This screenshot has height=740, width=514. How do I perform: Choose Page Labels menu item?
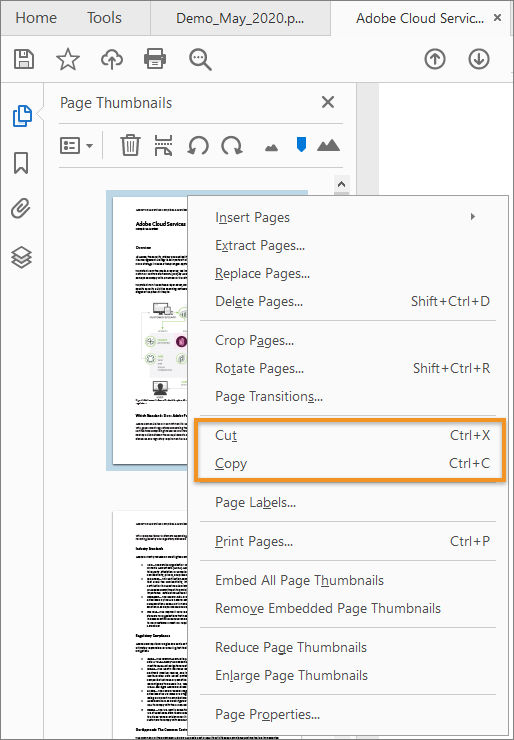[348, 502]
